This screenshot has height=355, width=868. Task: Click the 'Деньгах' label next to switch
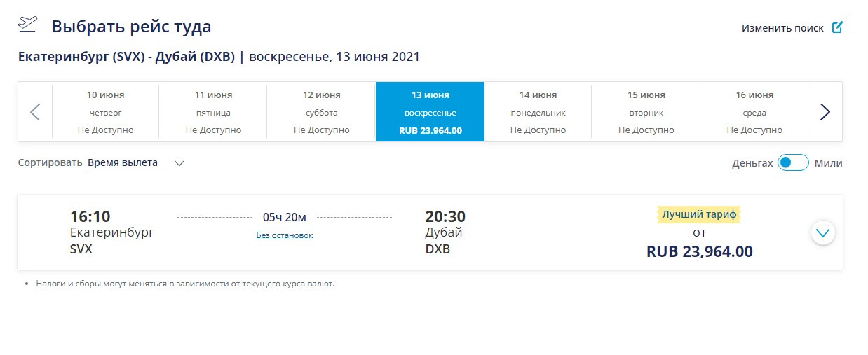(x=752, y=163)
